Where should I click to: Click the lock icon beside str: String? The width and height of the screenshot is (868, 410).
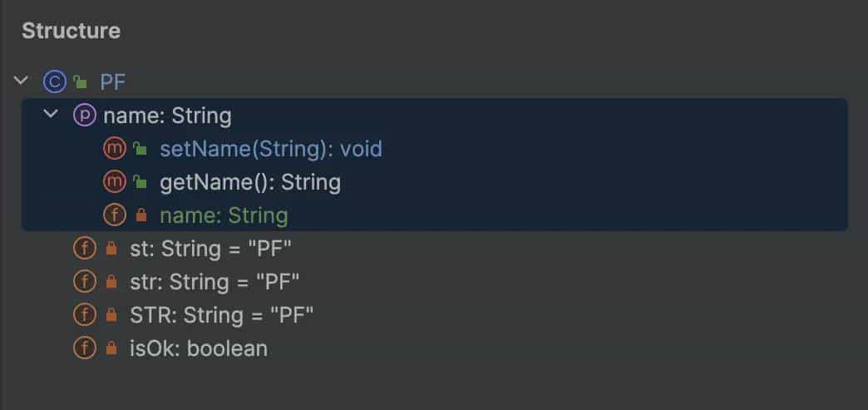(x=111, y=282)
